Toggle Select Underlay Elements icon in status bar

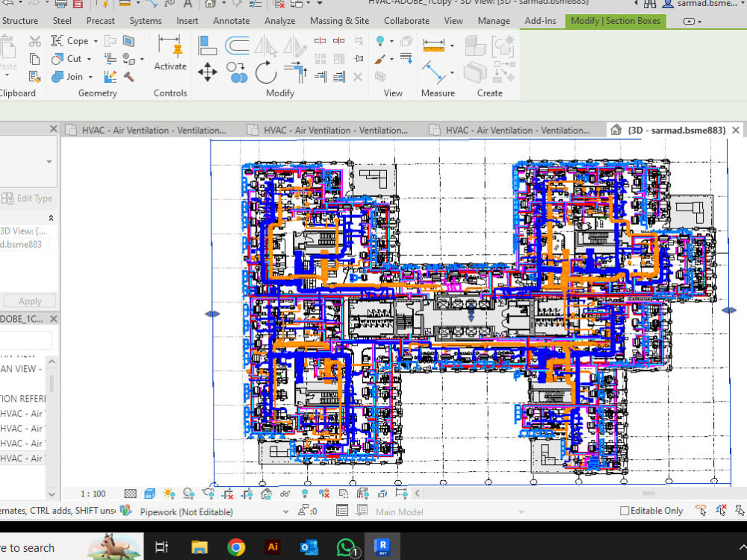coord(721,511)
